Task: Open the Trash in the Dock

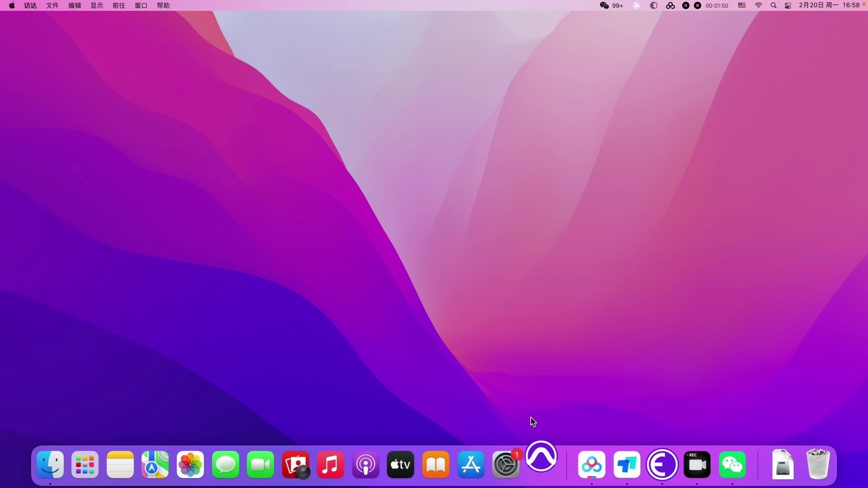Action: (818, 465)
